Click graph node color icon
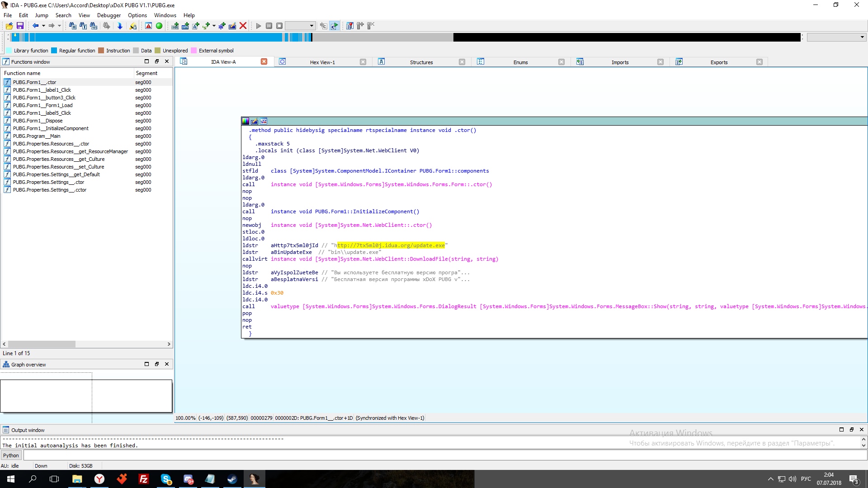The image size is (868, 488). coord(245,121)
